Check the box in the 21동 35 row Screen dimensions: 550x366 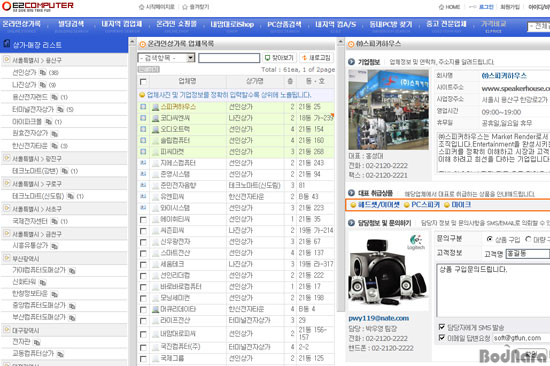pyautogui.click(x=143, y=220)
